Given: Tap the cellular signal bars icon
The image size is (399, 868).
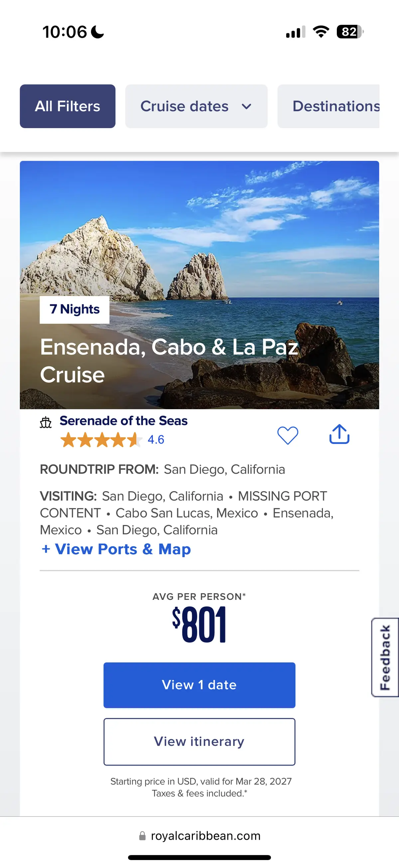Looking at the screenshot, I should pos(295,32).
